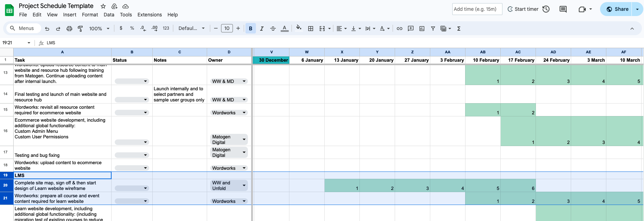Screen dimensions: 644x221
Task: Click the print icon
Action: point(69,29)
